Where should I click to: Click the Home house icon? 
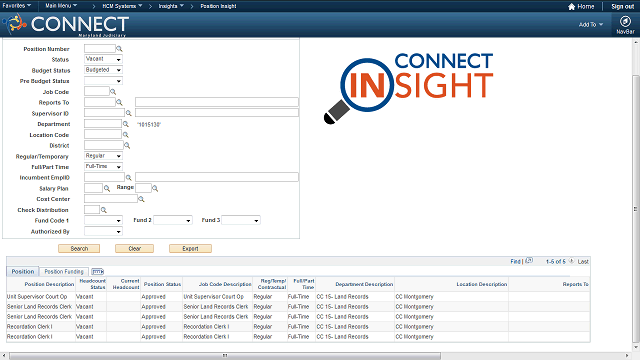571,7
